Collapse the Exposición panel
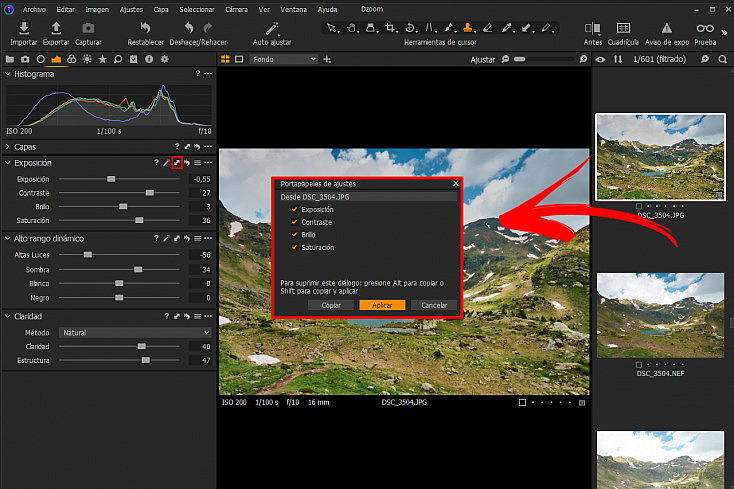734x489 pixels. [x=8, y=163]
